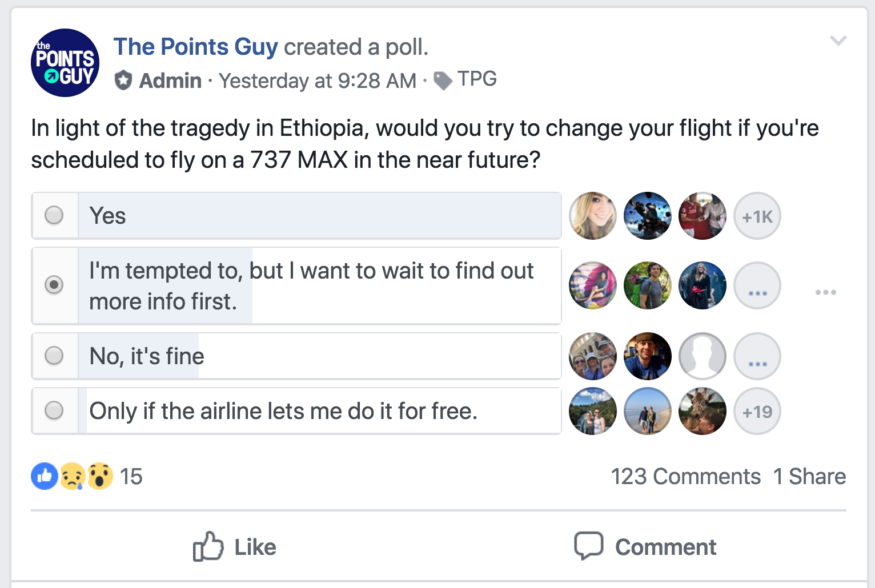Click the wow reaction emoji icon
This screenshot has width=875, height=588.
tap(100, 476)
